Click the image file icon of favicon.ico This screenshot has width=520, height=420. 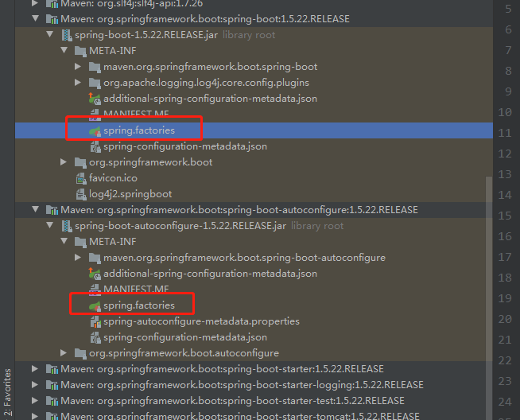pyautogui.click(x=81, y=178)
